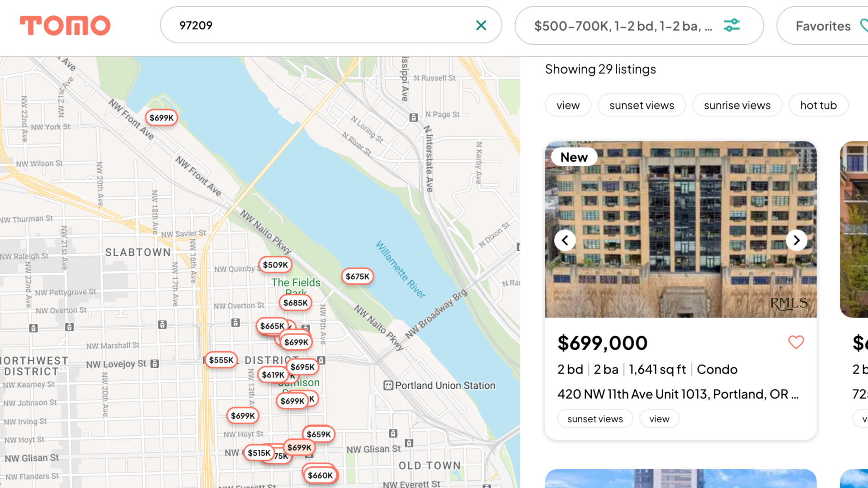The width and height of the screenshot is (868, 488).
Task: Select the $675K map price marker
Action: click(x=357, y=276)
